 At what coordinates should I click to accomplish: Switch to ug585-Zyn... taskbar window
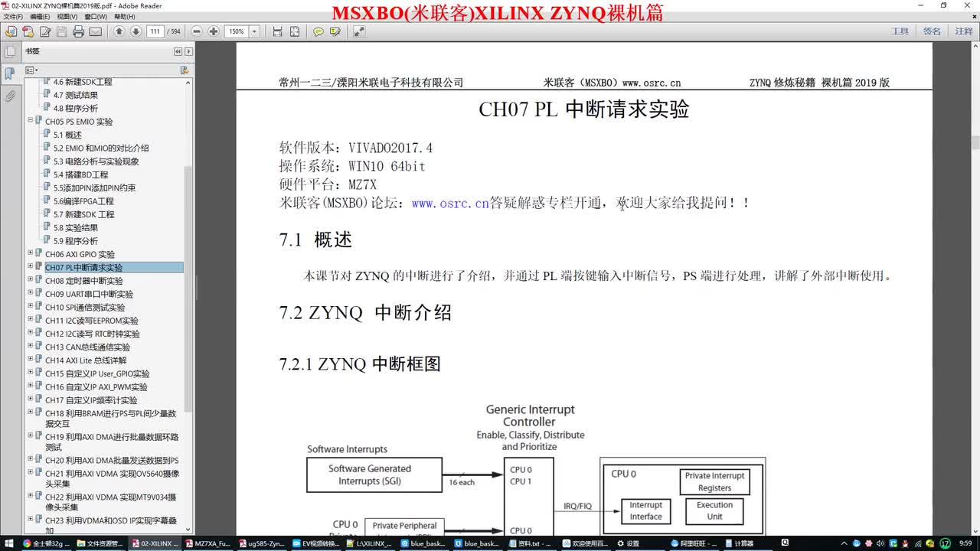click(x=263, y=543)
